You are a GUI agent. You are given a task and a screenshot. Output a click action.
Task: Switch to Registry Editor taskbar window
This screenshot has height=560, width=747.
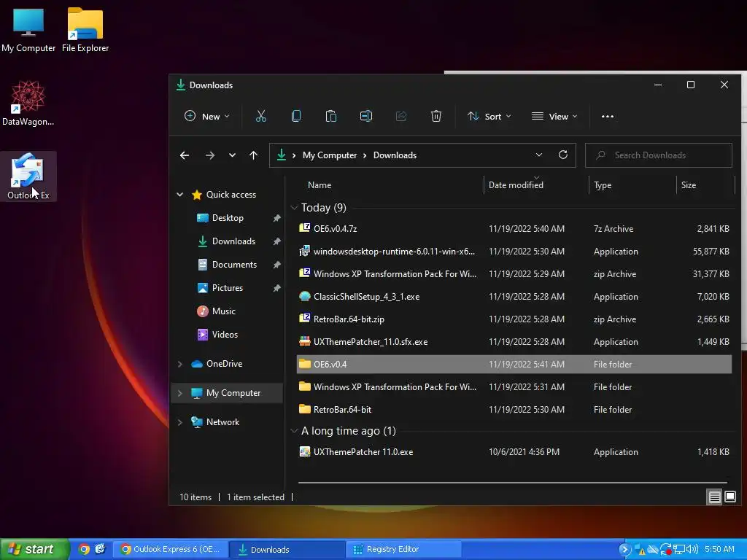click(404, 550)
